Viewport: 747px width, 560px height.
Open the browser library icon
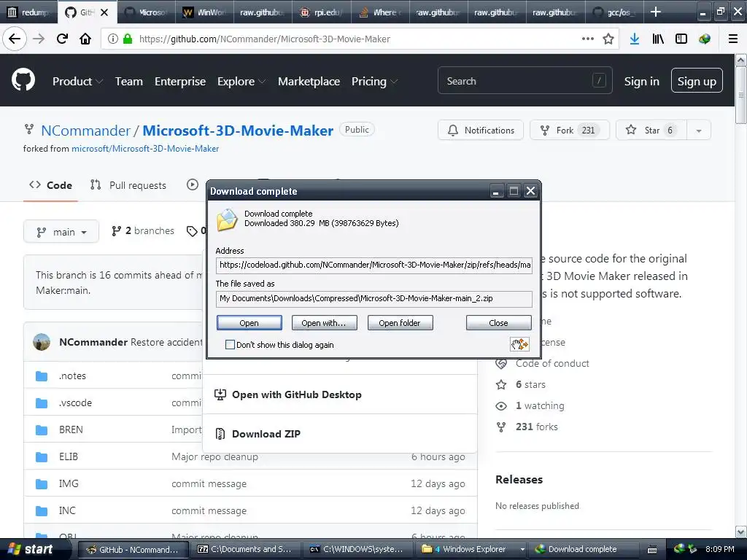click(x=658, y=39)
